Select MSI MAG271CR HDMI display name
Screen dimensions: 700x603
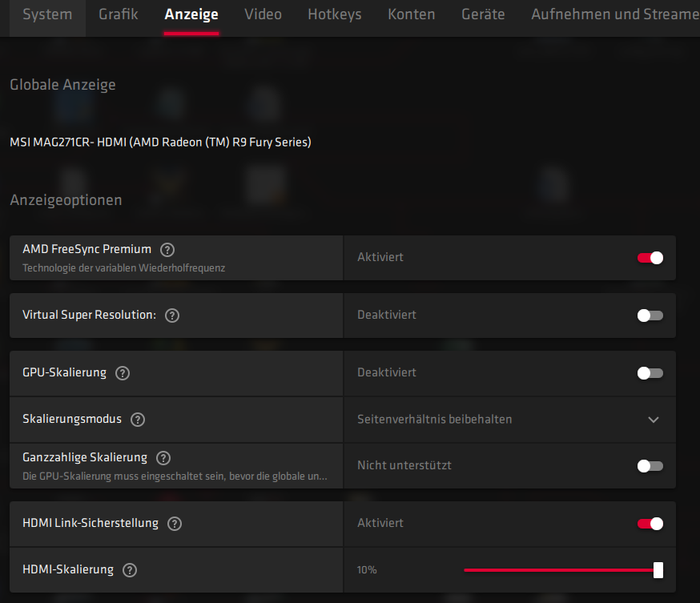(x=160, y=143)
